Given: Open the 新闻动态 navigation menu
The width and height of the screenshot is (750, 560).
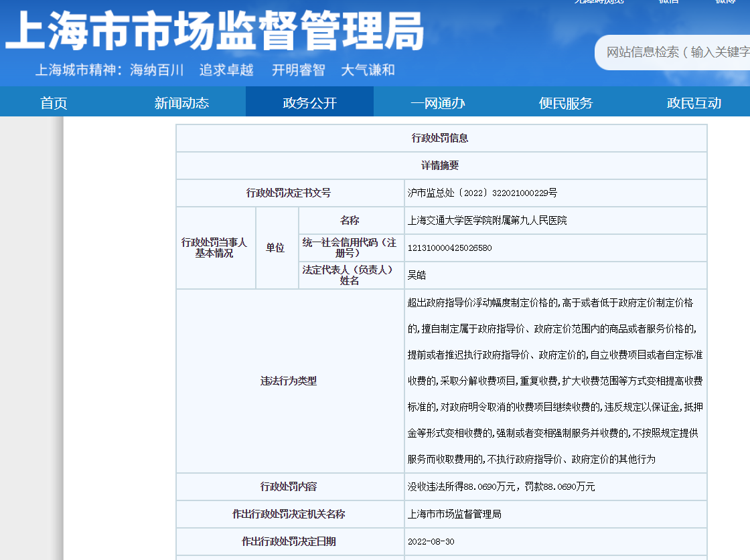Looking at the screenshot, I should tap(181, 103).
